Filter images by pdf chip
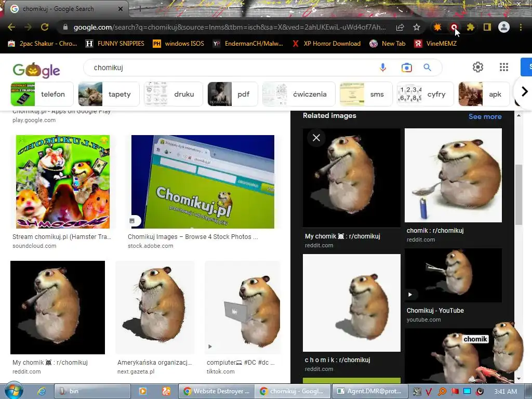Screen dimensions: 532x399 [x=233, y=94]
